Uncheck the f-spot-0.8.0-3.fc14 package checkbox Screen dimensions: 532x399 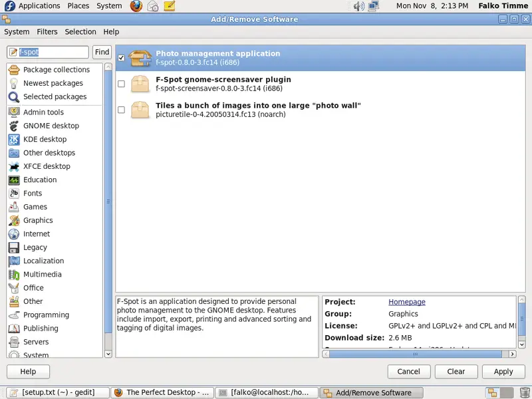(x=121, y=58)
